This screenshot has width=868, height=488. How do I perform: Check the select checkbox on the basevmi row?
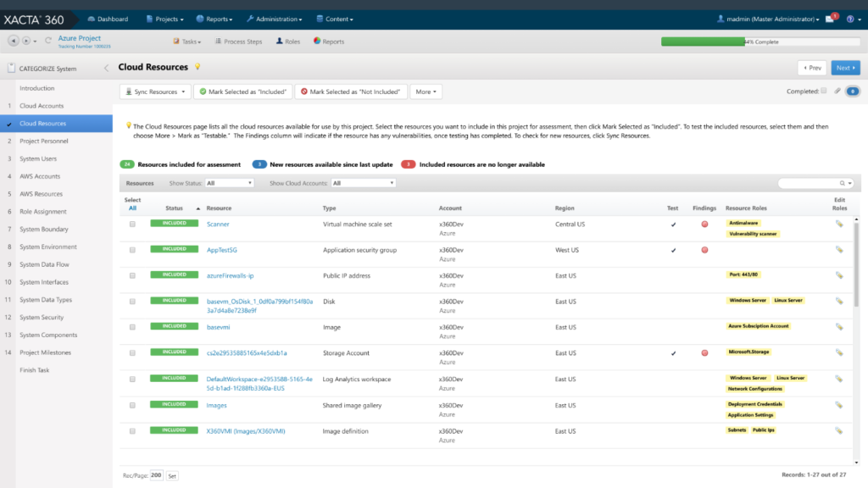132,326
